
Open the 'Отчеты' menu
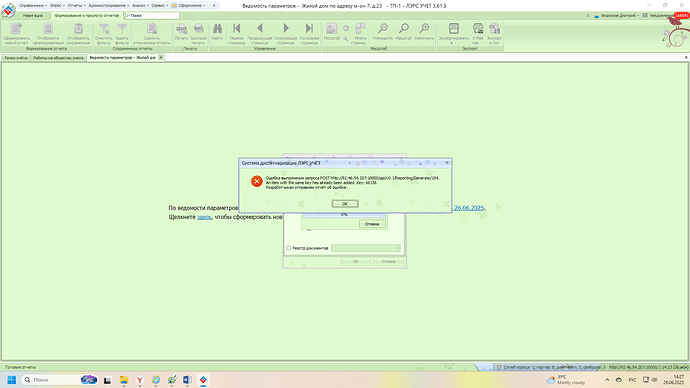click(x=76, y=5)
